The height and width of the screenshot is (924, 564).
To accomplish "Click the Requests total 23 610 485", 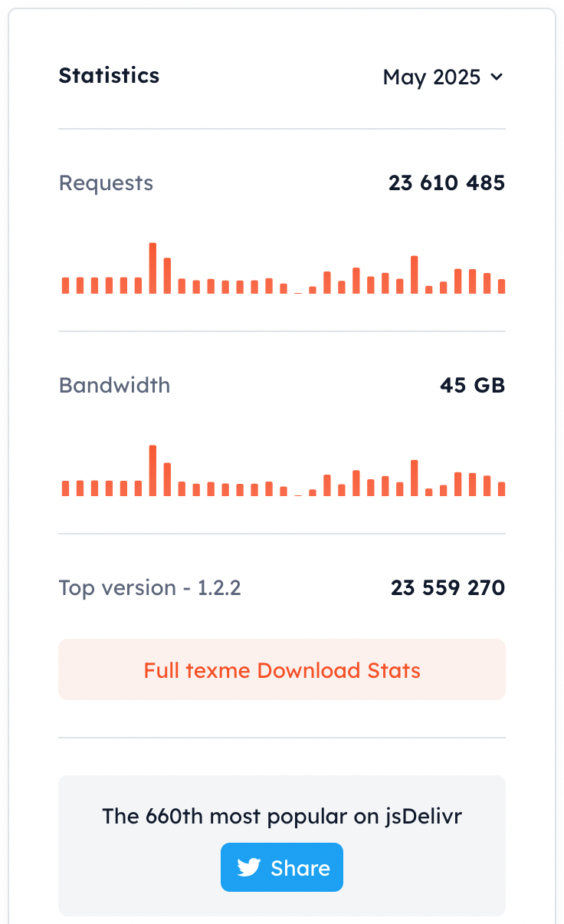I will pyautogui.click(x=446, y=183).
